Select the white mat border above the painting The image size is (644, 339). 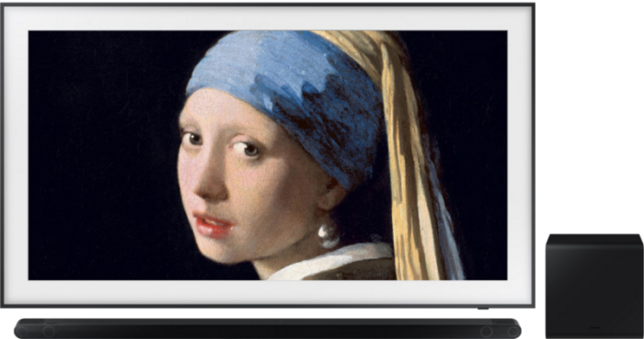(268, 18)
